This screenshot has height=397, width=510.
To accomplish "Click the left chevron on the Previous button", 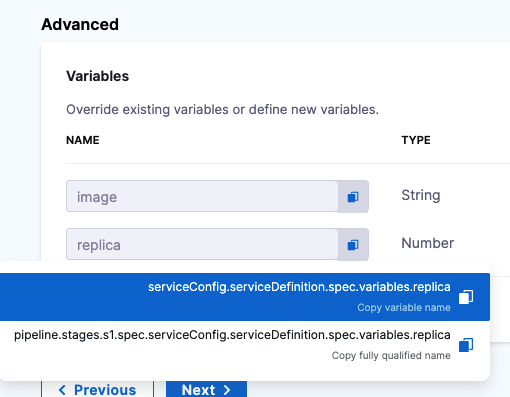I will click(x=62, y=390).
